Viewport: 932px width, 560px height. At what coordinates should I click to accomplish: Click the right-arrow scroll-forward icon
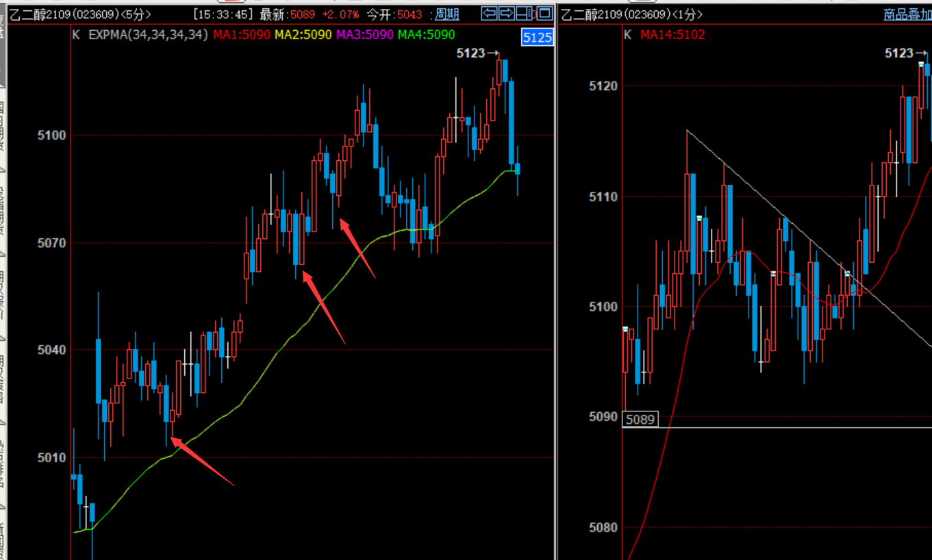507,14
